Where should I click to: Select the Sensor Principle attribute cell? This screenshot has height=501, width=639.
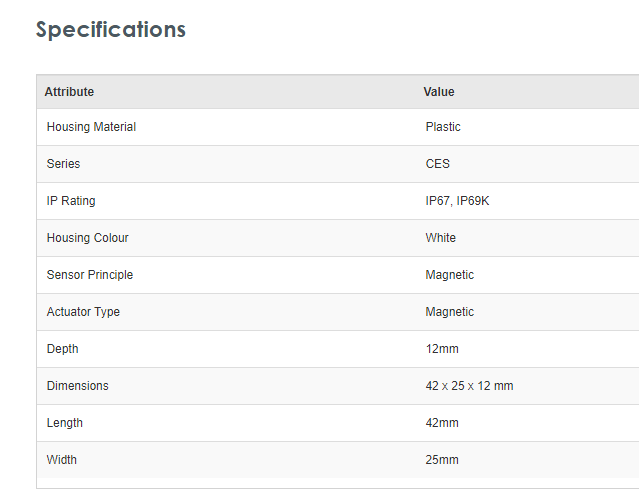pos(89,275)
